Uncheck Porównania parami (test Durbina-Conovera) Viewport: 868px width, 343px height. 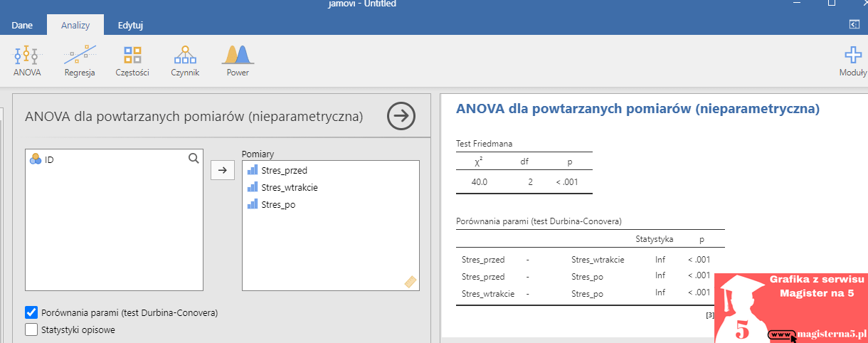[x=31, y=312]
